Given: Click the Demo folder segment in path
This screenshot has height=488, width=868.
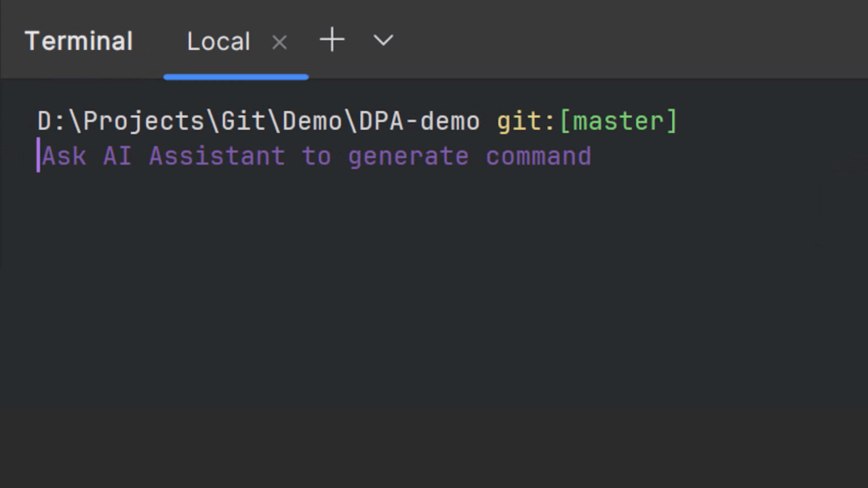Looking at the screenshot, I should point(312,121).
